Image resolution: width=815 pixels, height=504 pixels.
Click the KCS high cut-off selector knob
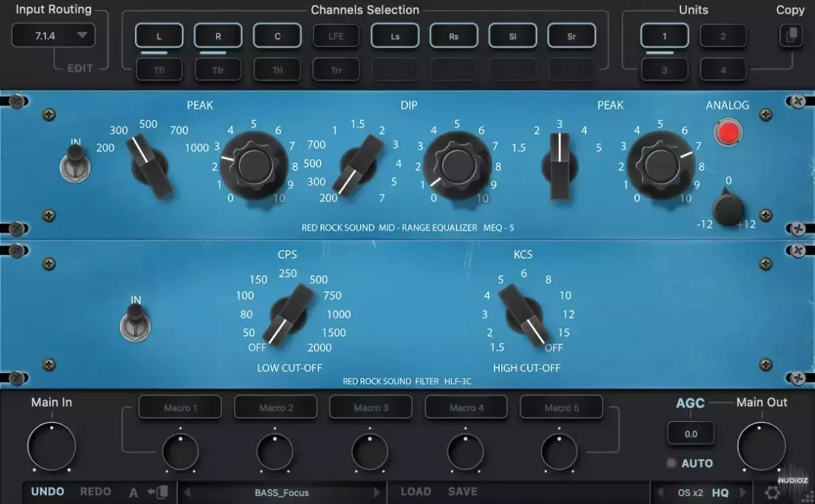523,316
